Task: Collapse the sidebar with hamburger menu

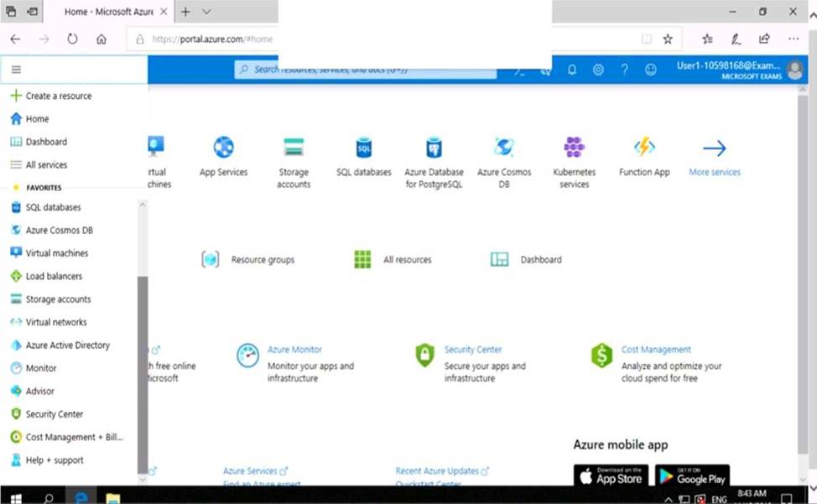Action: pos(16,70)
